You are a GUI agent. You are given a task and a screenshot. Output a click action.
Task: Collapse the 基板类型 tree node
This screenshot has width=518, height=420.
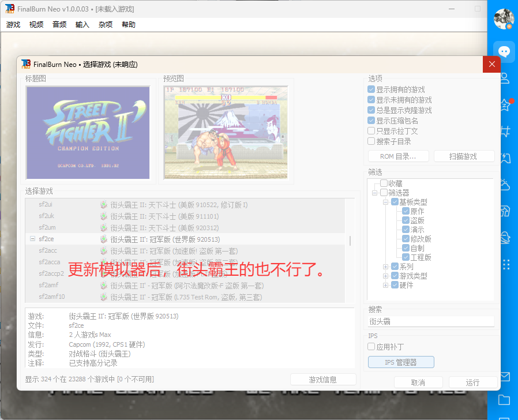(385, 202)
